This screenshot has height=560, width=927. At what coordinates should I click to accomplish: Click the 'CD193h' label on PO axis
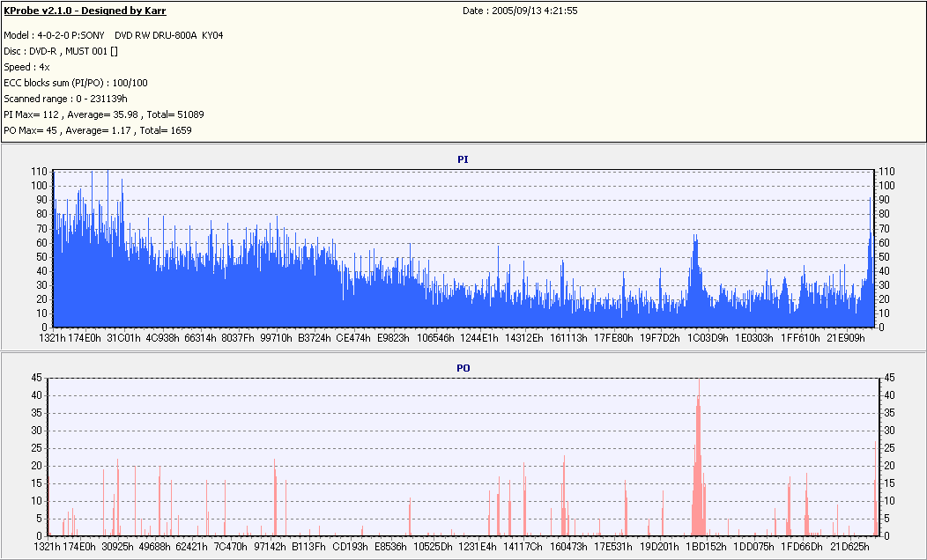pyautogui.click(x=350, y=547)
